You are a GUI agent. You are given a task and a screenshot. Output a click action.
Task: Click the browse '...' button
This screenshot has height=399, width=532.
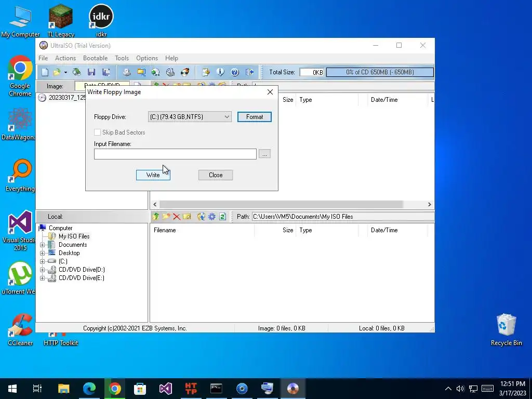[x=264, y=154]
